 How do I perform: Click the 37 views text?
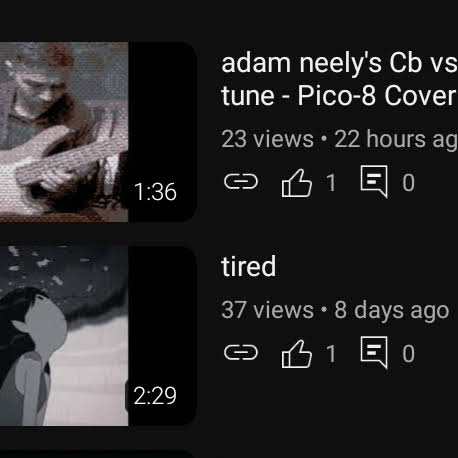(x=267, y=310)
